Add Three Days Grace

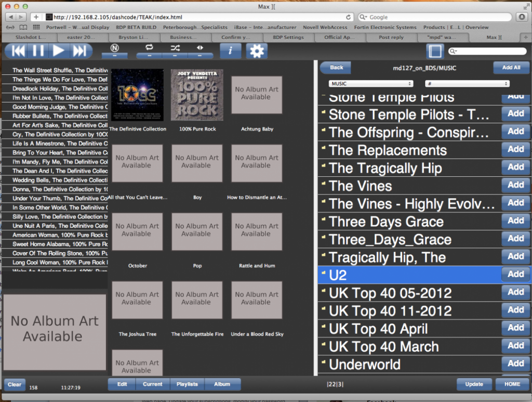click(515, 221)
